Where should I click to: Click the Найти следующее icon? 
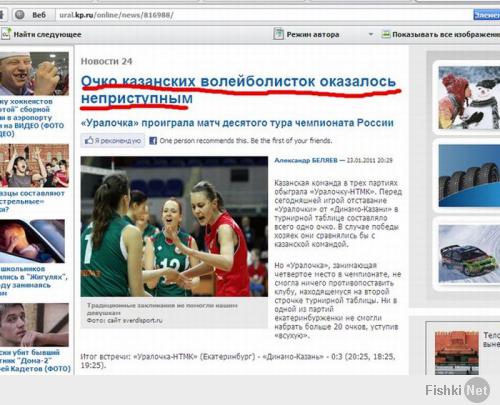click(6, 34)
